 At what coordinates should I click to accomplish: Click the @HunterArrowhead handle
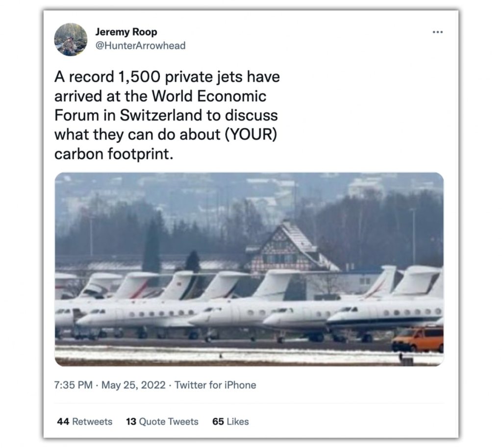coord(140,46)
